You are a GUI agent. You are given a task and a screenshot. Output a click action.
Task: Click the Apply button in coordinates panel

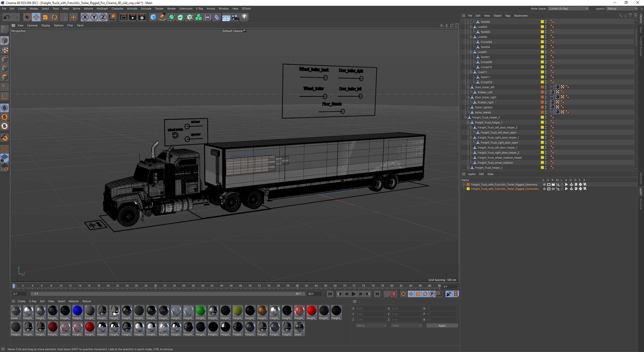(441, 326)
